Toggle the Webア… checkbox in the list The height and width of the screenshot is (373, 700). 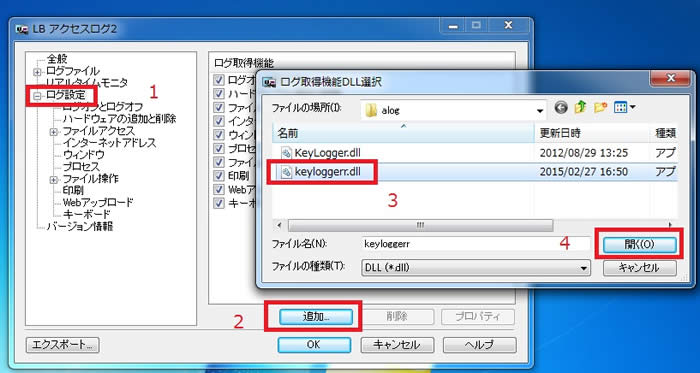pos(219,189)
